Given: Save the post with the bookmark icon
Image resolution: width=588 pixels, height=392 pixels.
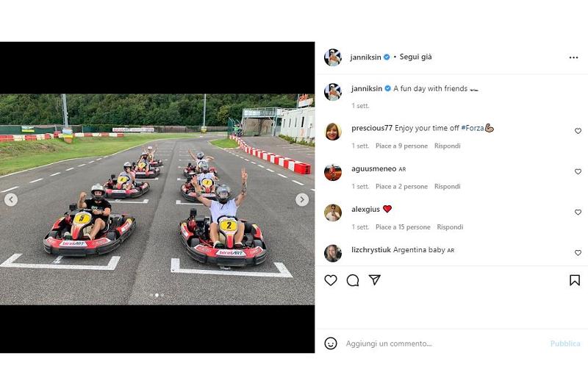Looking at the screenshot, I should tap(575, 280).
